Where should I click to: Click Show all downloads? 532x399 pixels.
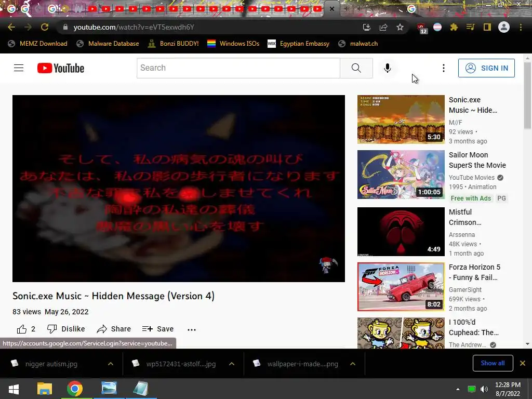493,363
